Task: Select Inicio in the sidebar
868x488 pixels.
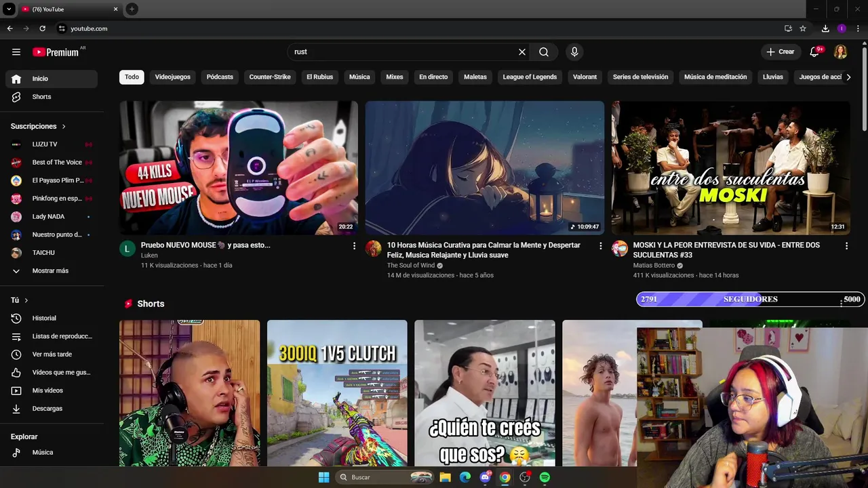Action: tap(52, 79)
